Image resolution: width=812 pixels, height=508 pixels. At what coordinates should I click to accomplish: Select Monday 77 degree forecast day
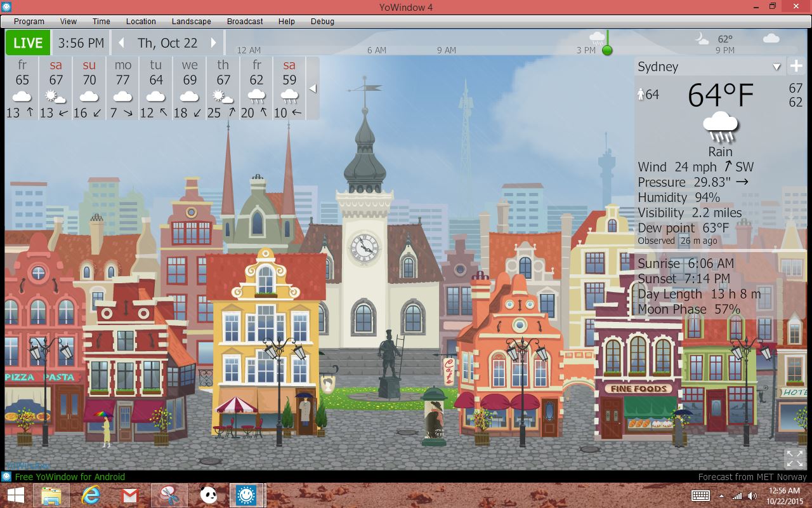click(122, 88)
